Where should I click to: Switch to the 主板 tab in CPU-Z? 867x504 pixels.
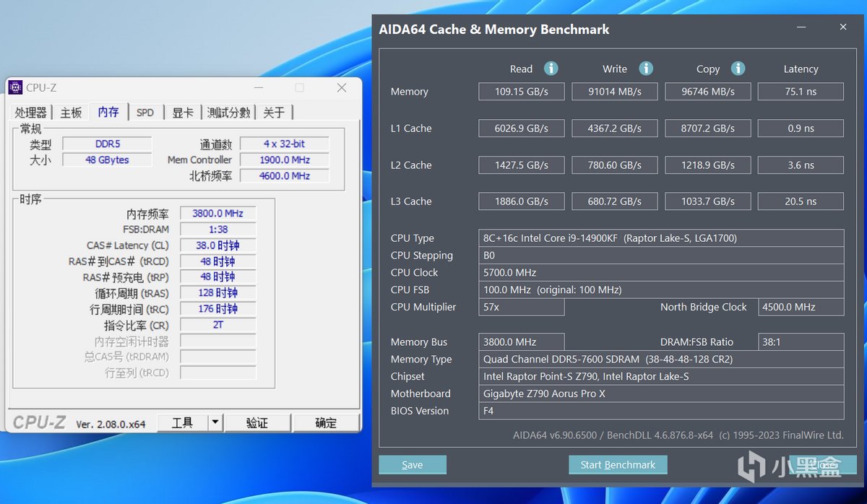pyautogui.click(x=71, y=113)
